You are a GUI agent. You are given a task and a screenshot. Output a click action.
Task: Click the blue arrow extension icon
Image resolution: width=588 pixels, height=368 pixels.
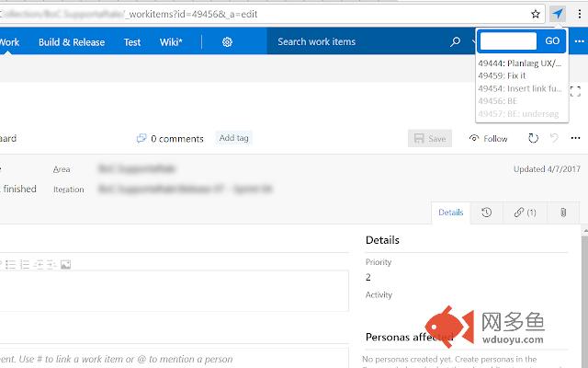(558, 14)
